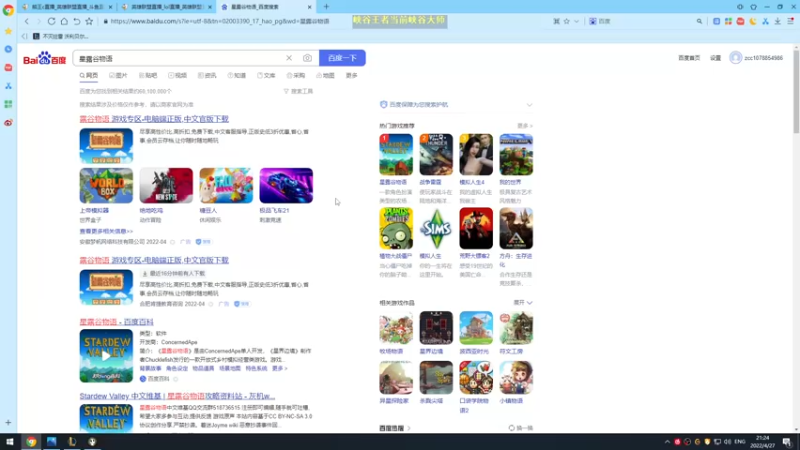This screenshot has height=450, width=800.
Task: Click the ENG language indicator
Action: point(740,441)
